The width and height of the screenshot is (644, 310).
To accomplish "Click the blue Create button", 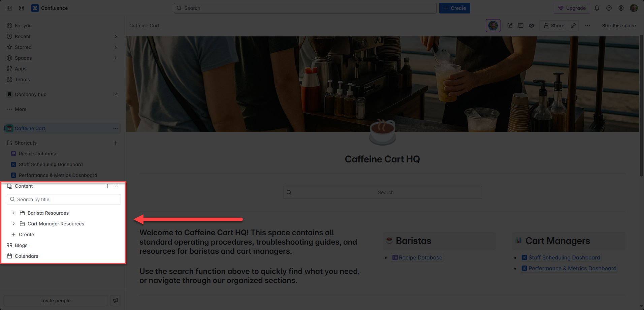I will tap(454, 8).
